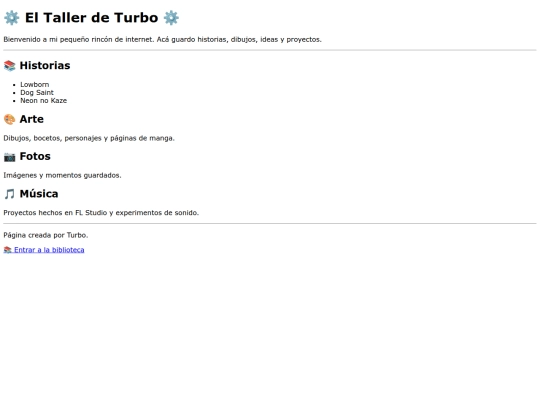Click the 'Bienvenido a mi pequeño rincón' intro text
This screenshot has height=405, width=540.
[x=163, y=40]
